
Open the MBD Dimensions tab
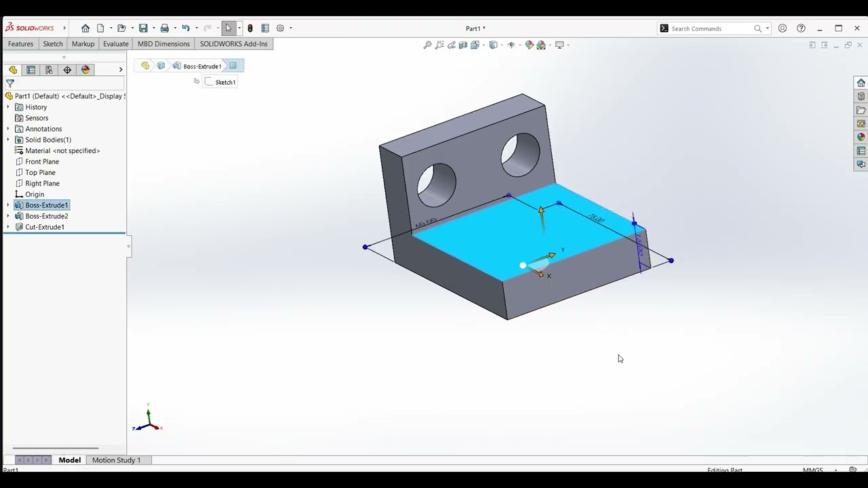[163, 44]
